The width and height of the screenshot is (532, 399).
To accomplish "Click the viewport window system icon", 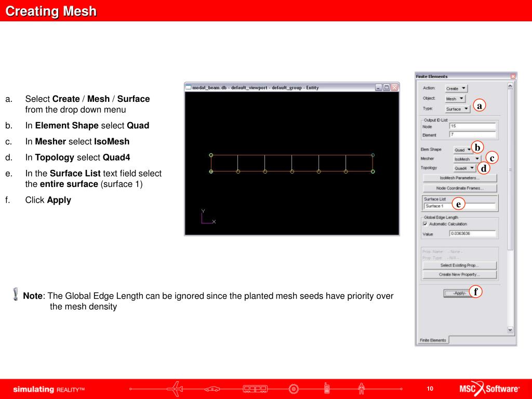I will pyautogui.click(x=188, y=87).
